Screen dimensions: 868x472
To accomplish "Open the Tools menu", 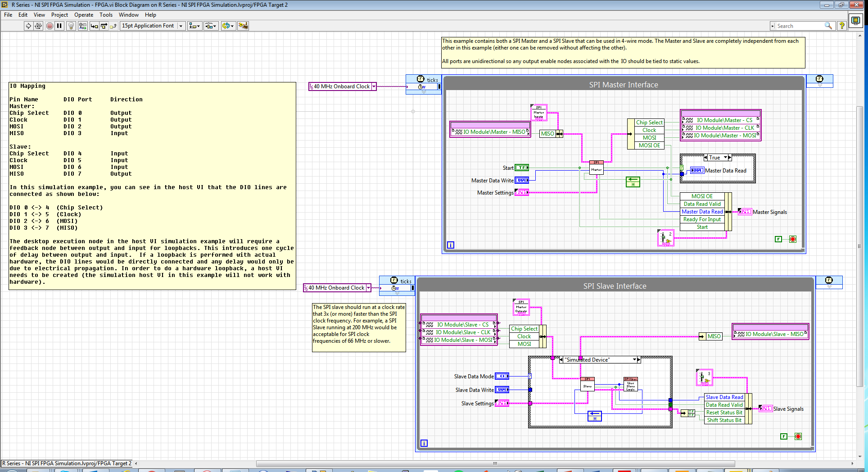I will 106,15.
